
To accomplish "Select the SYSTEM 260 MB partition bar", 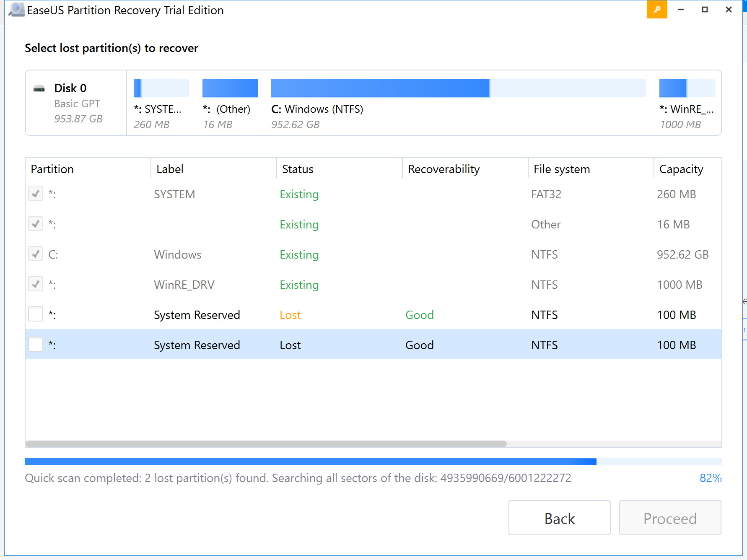I will tap(161, 88).
